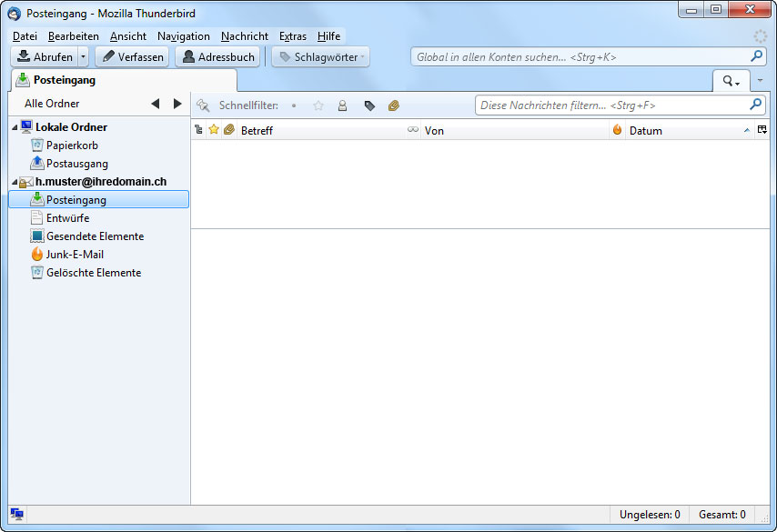777x532 pixels.
Task: Open the tab list dropdown arrow
Action: pos(760,80)
